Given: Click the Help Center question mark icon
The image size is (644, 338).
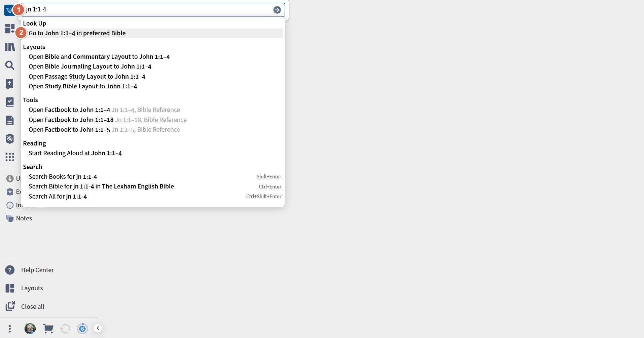Looking at the screenshot, I should 10,270.
